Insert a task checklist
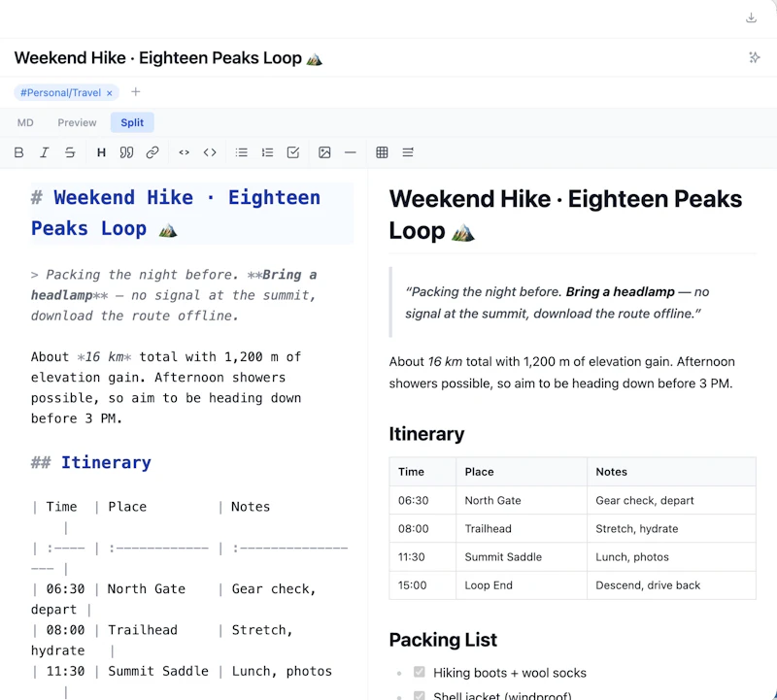The width and height of the screenshot is (777, 700). pos(293,152)
